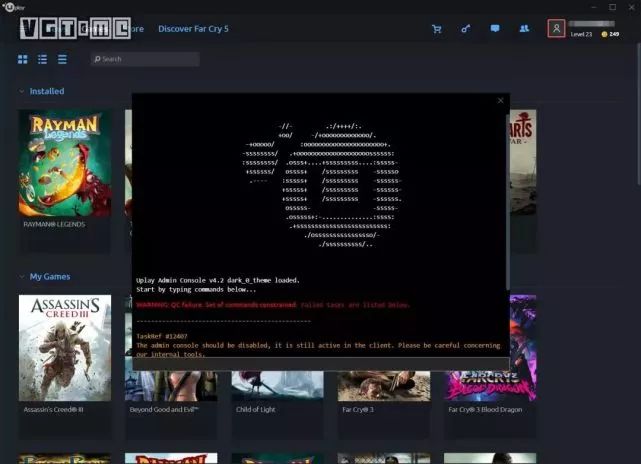The width and height of the screenshot is (641, 464).
Task: Click the RAYMAN® LEGENDS title text
Action: tap(54, 224)
